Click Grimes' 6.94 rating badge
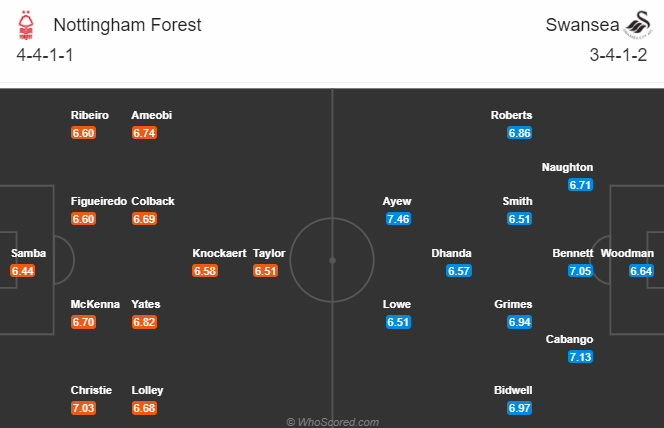 pos(520,322)
